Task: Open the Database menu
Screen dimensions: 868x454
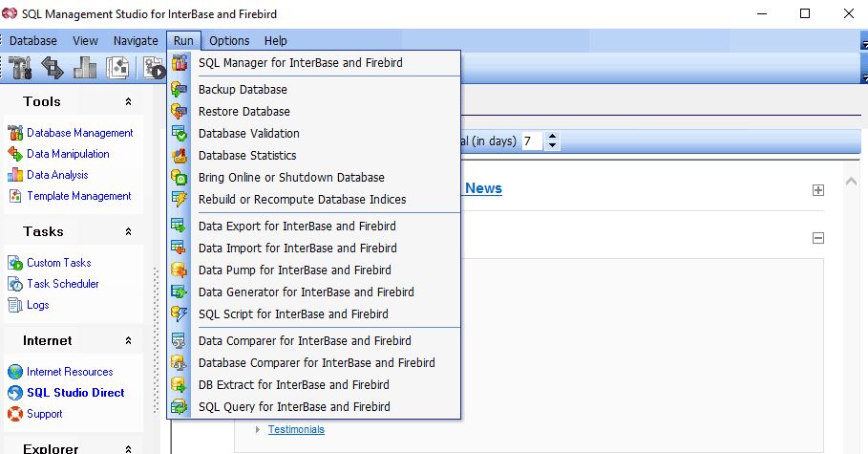Action: tap(33, 41)
